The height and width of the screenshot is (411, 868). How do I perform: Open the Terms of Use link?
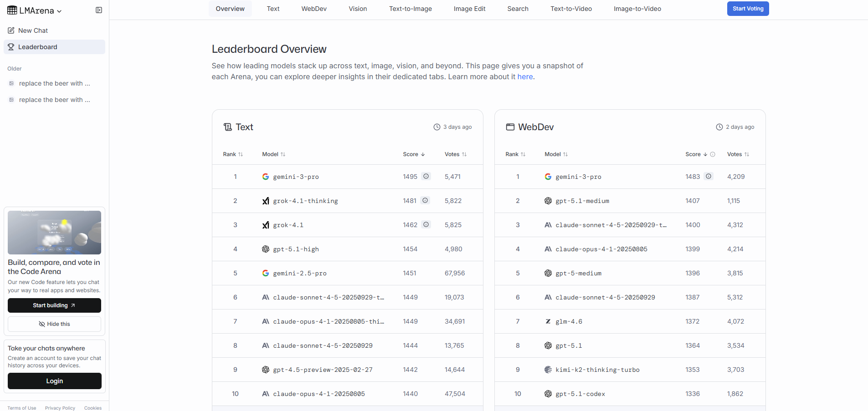(22, 408)
